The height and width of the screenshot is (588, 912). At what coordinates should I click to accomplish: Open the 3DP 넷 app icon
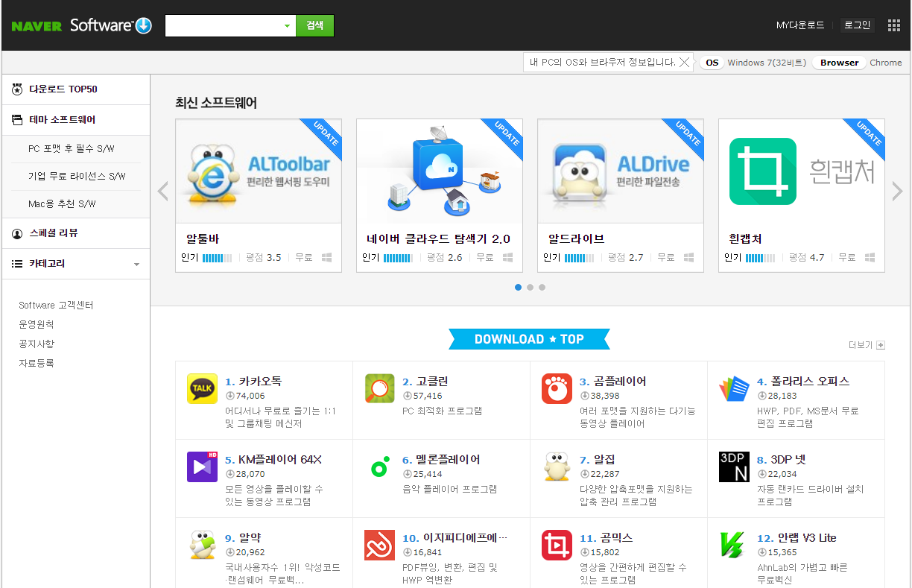coord(734,467)
